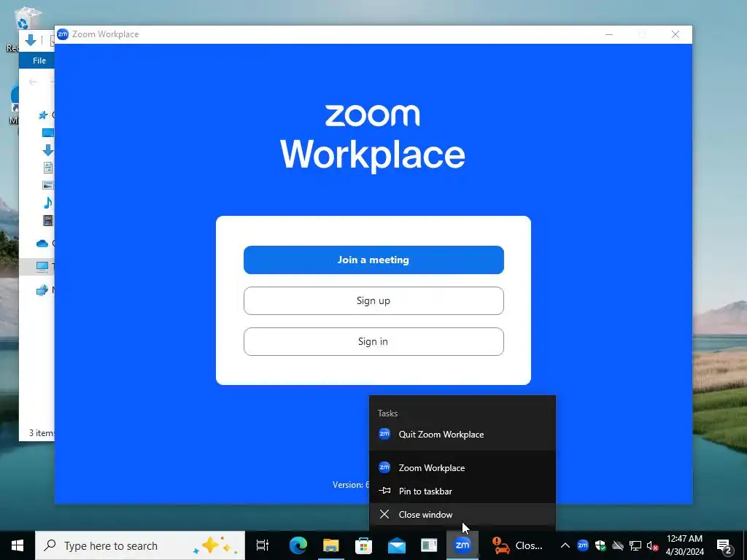Screen dimensions: 747x560
Task: Click the Join a meeting button
Action: [x=373, y=260]
